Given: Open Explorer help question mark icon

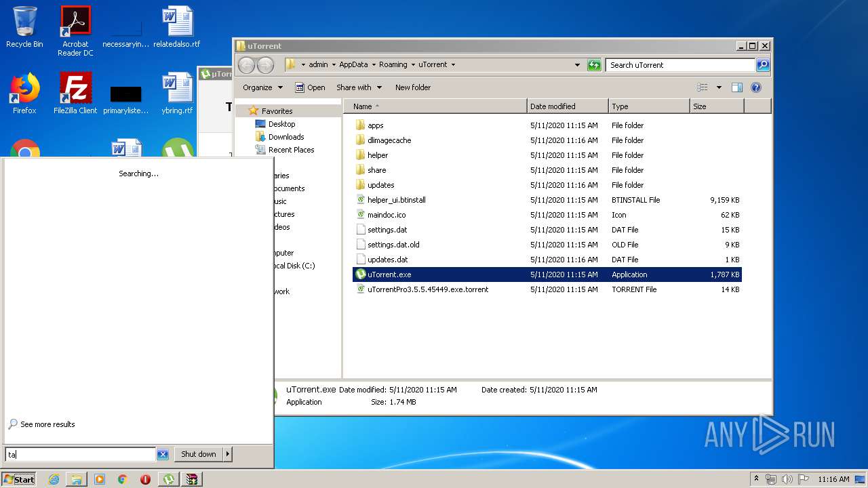Looking at the screenshot, I should click(756, 87).
